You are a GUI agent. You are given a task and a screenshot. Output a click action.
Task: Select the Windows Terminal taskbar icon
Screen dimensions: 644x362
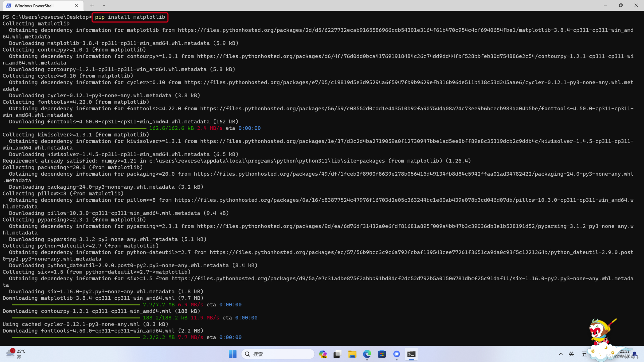(x=412, y=354)
